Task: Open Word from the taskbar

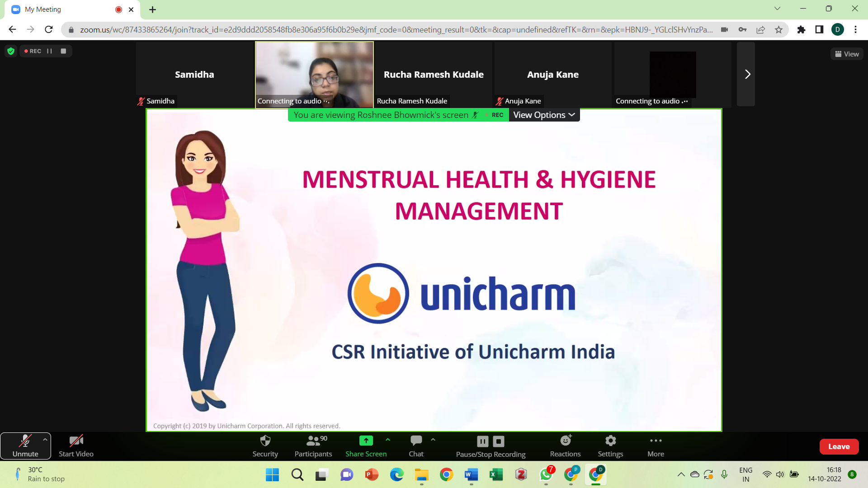Action: pos(471,474)
